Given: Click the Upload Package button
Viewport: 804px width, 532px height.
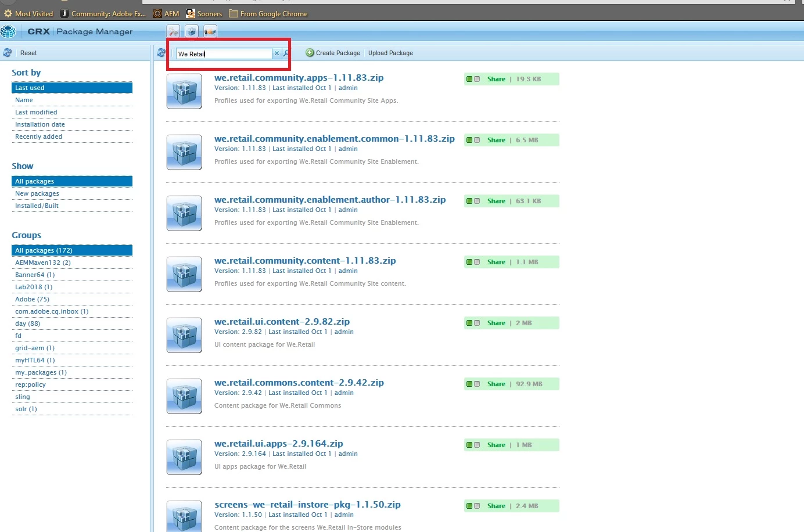Looking at the screenshot, I should click(390, 53).
